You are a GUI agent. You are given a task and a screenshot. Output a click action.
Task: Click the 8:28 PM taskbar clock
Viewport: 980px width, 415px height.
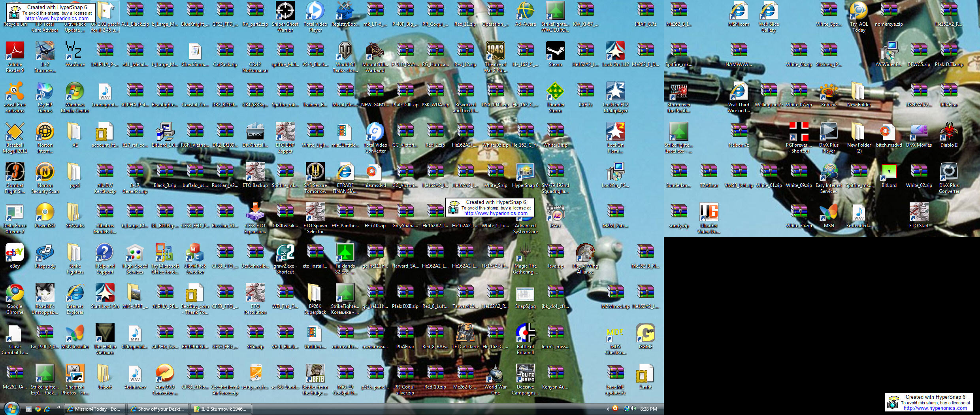click(x=648, y=409)
